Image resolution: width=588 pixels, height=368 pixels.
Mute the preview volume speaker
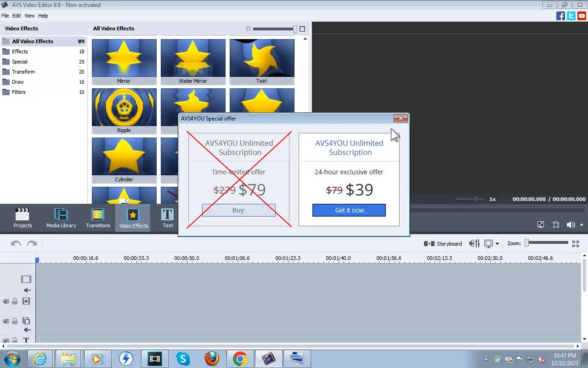pos(571,224)
